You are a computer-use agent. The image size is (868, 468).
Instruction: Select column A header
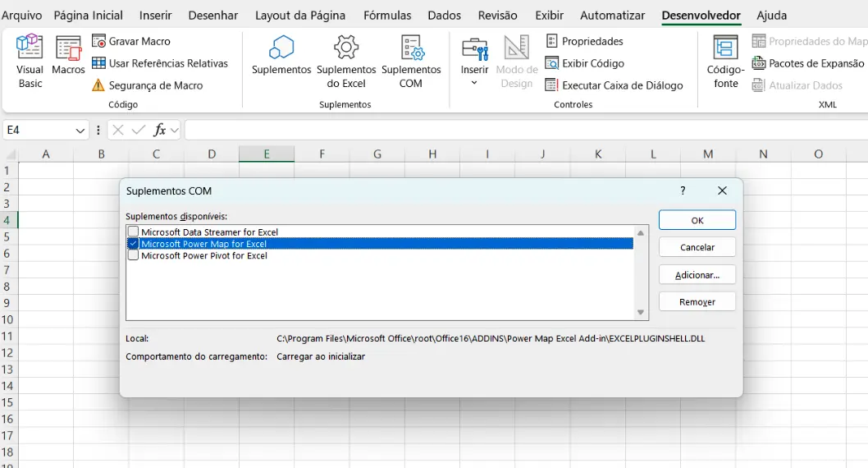46,154
